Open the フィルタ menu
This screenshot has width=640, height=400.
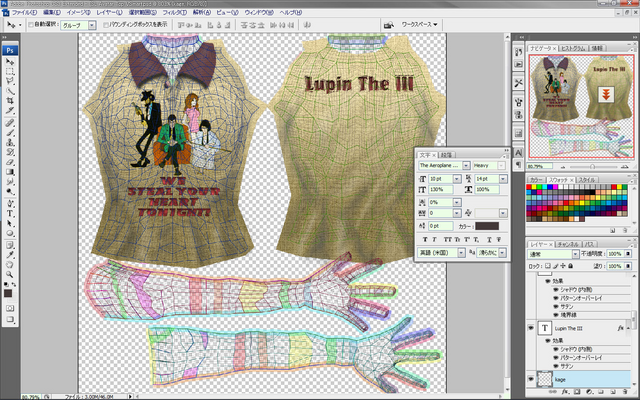pos(174,13)
